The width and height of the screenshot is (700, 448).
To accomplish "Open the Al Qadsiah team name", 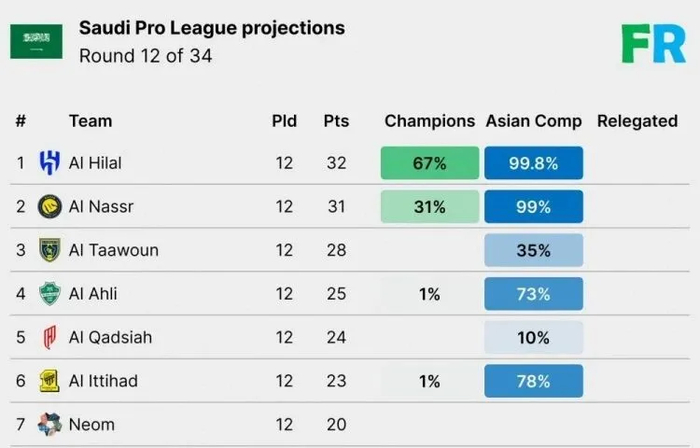I will tap(110, 338).
